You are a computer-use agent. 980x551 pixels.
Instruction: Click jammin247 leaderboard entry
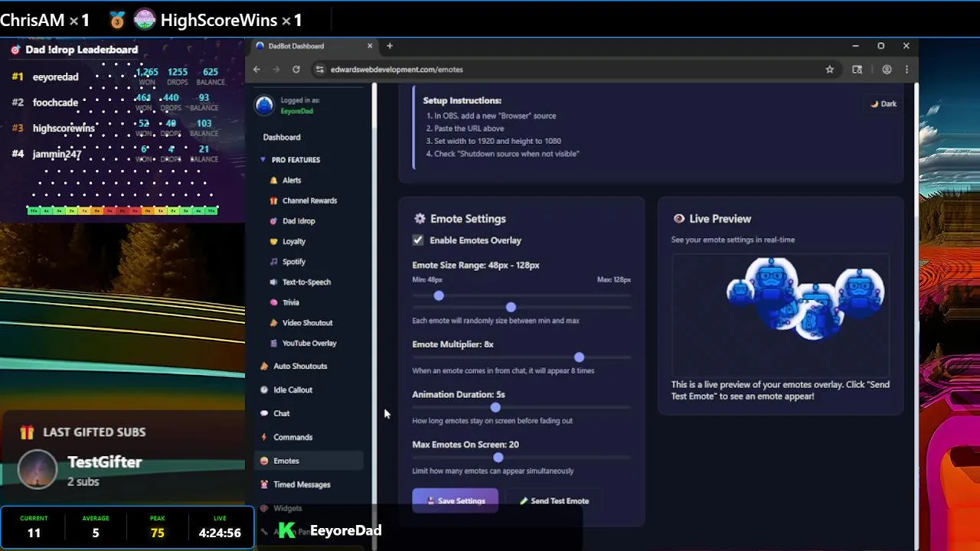tap(57, 154)
